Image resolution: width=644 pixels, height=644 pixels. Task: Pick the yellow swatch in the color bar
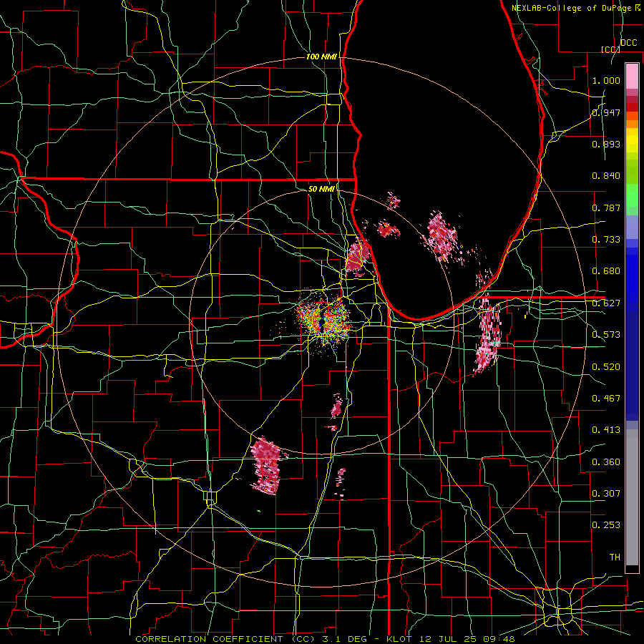[x=632, y=141]
